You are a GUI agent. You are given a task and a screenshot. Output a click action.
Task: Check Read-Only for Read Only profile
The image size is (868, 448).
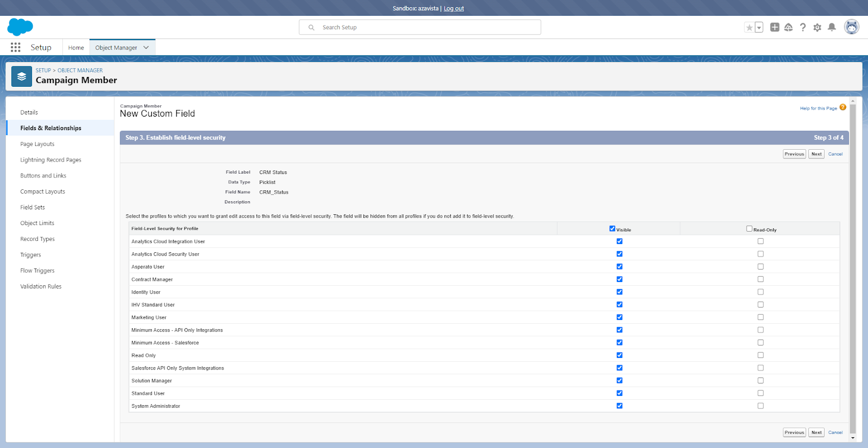pos(761,355)
